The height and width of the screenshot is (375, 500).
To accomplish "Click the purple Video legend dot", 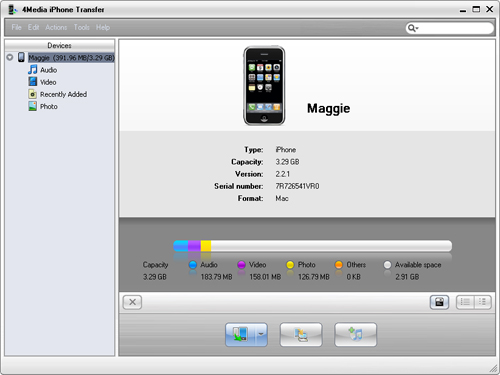I will tap(241, 265).
